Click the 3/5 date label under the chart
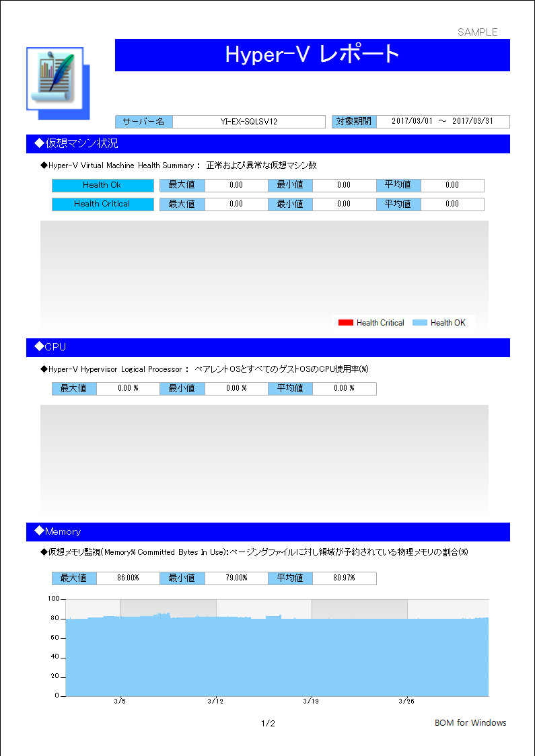The height and width of the screenshot is (756, 535). pos(120,701)
